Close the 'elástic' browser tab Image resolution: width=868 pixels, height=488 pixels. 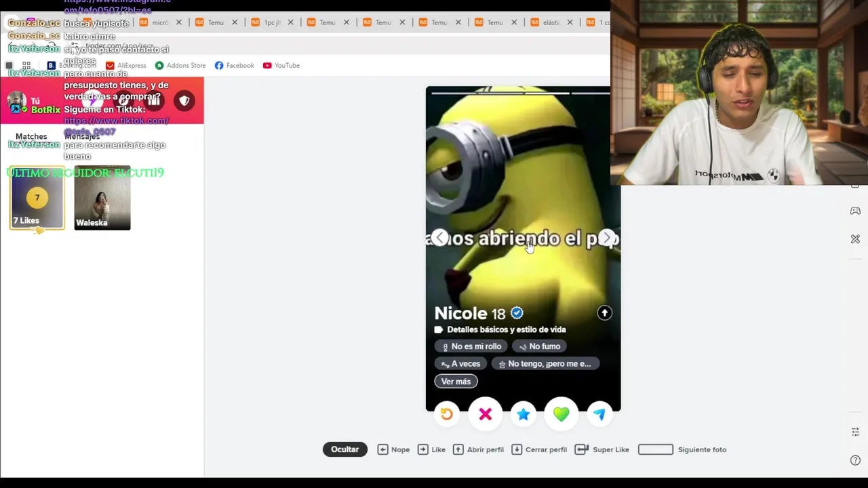pyautogui.click(x=570, y=22)
